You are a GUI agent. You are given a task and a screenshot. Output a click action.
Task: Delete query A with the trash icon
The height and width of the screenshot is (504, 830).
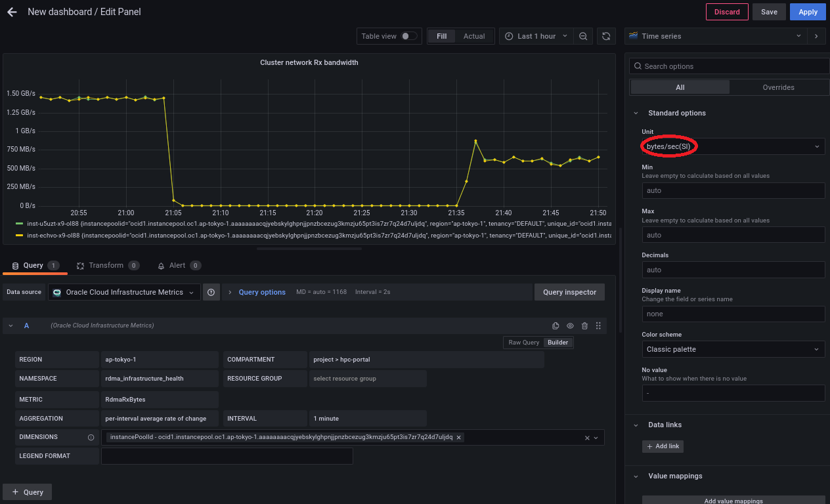click(584, 325)
